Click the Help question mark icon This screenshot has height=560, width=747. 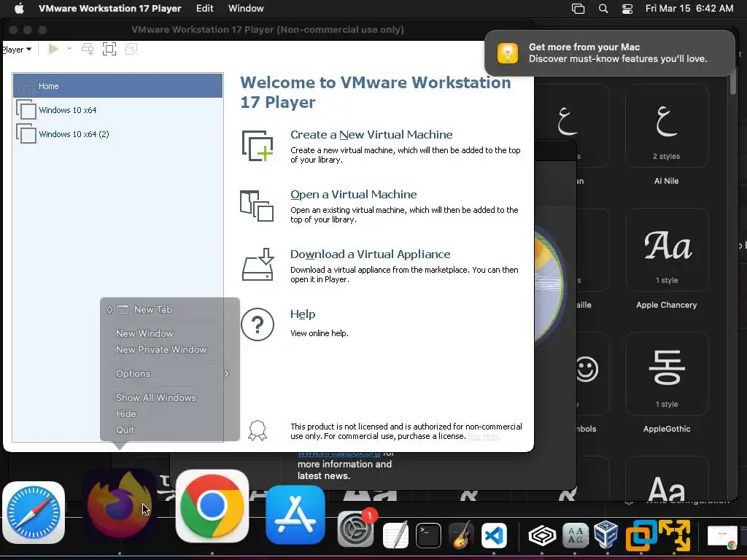coord(258,324)
